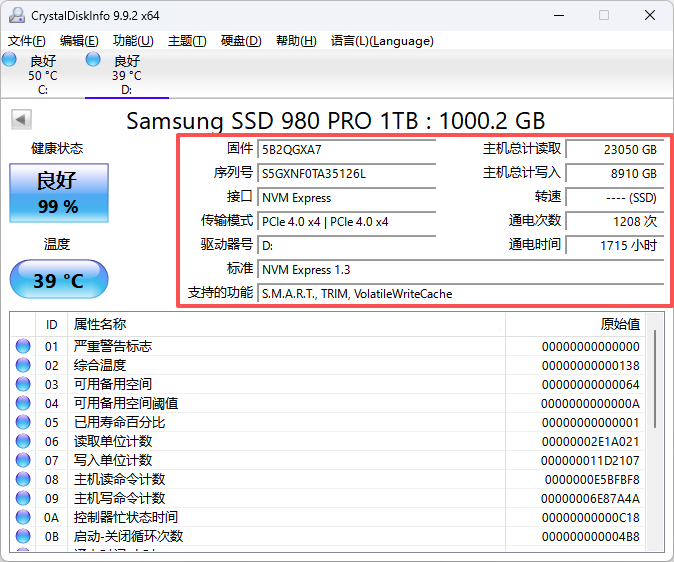Click the 属性名称 column header
This screenshot has height=562, width=674.
click(x=286, y=324)
